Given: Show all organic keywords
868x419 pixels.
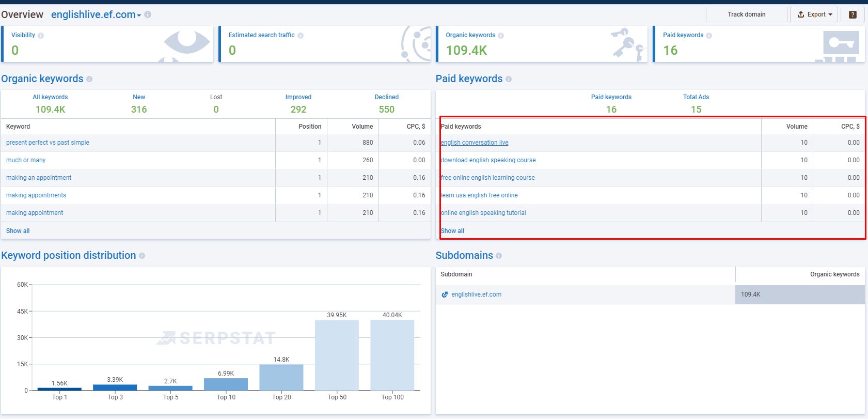Looking at the screenshot, I should 18,231.
